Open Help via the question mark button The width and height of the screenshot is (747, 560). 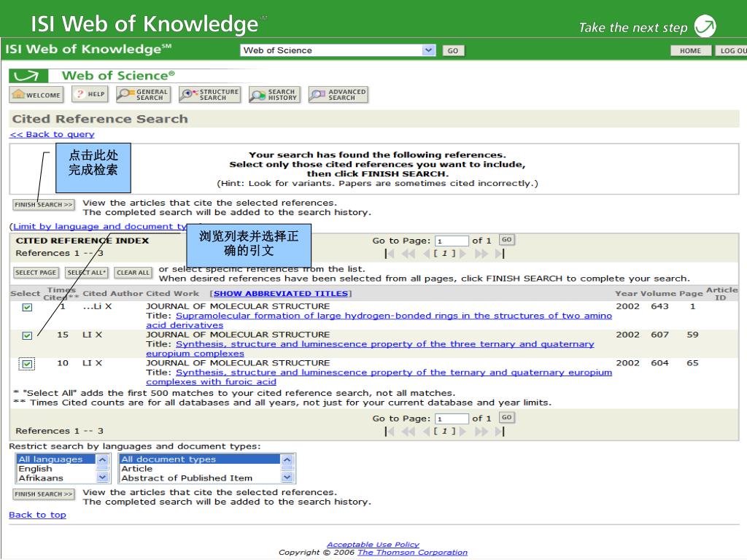(90, 94)
